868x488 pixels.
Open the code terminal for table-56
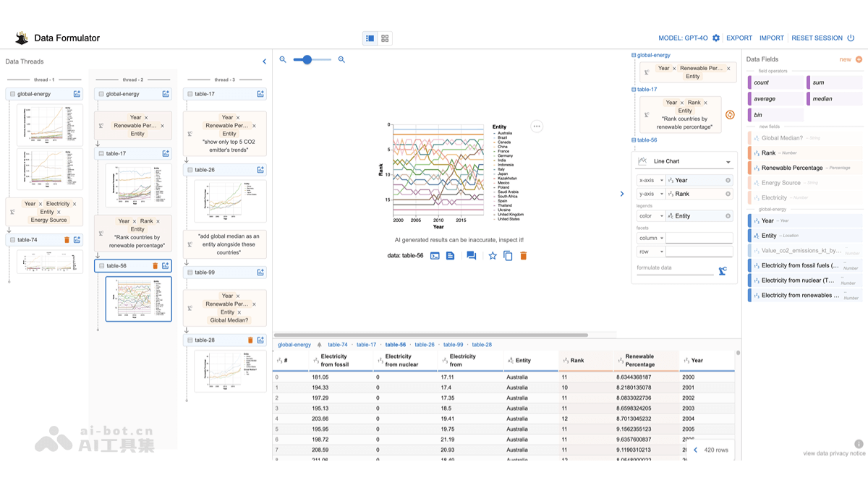(x=435, y=255)
